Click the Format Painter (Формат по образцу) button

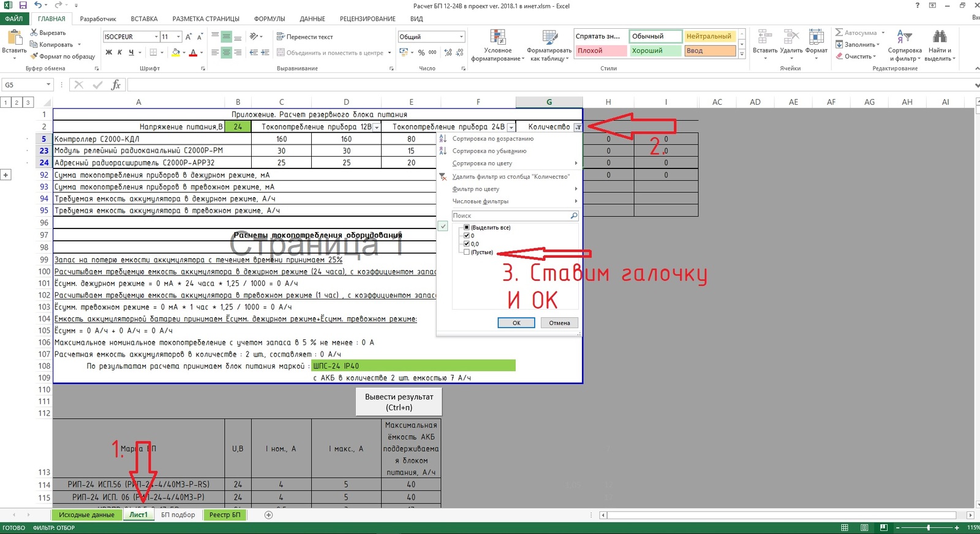click(x=62, y=56)
